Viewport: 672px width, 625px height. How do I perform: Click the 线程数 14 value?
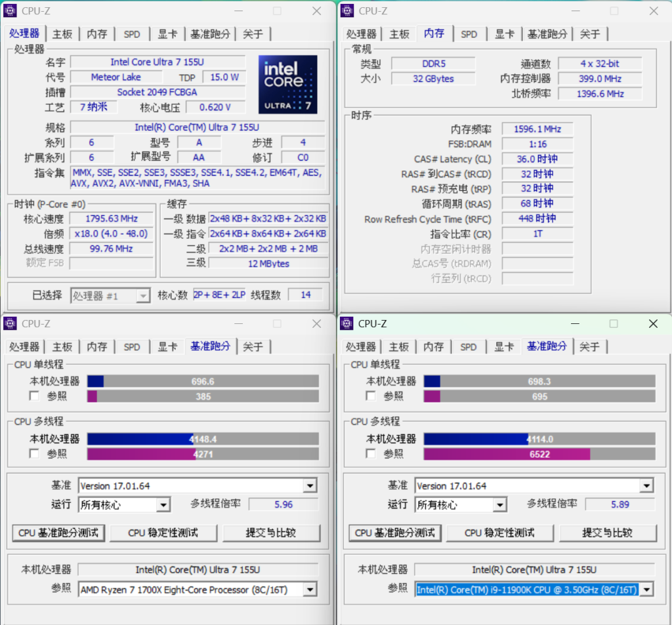306,294
